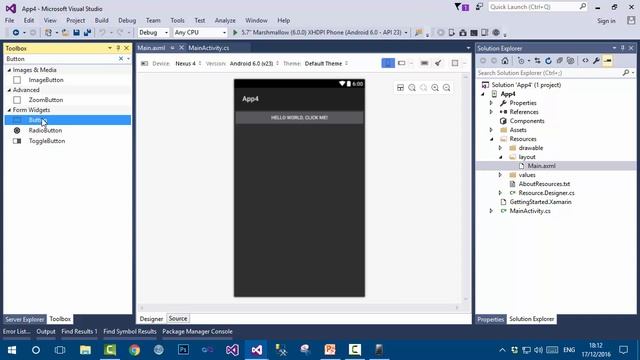Viewport: 640px width, 360px height.
Task: Open File Explorer from taskbar
Action: pyautogui.click(x=85, y=350)
